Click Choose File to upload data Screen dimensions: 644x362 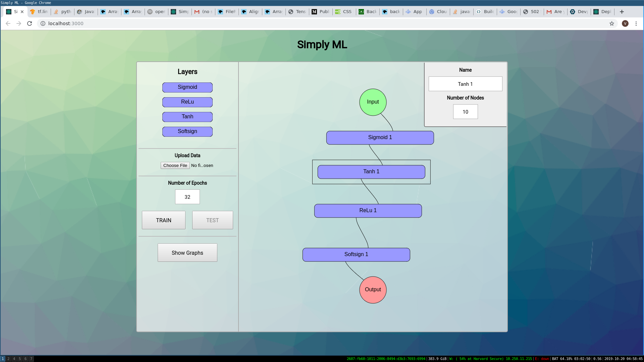pyautogui.click(x=175, y=166)
